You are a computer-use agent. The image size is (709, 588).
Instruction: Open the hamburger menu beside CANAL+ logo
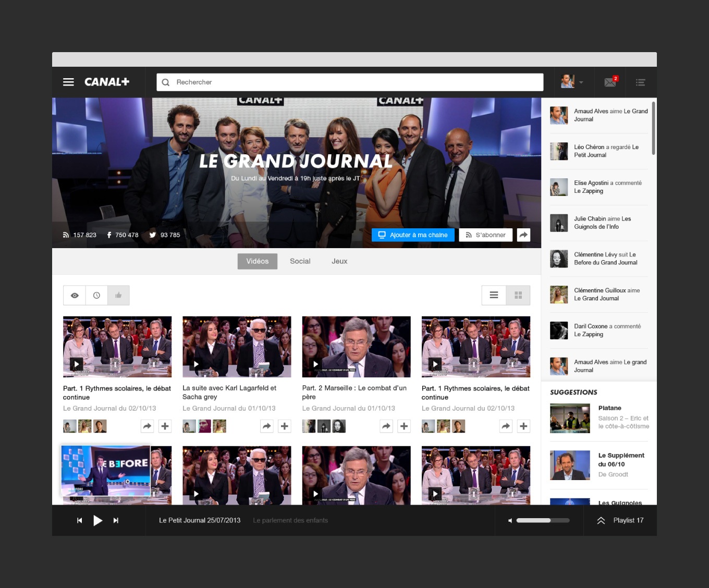point(68,82)
